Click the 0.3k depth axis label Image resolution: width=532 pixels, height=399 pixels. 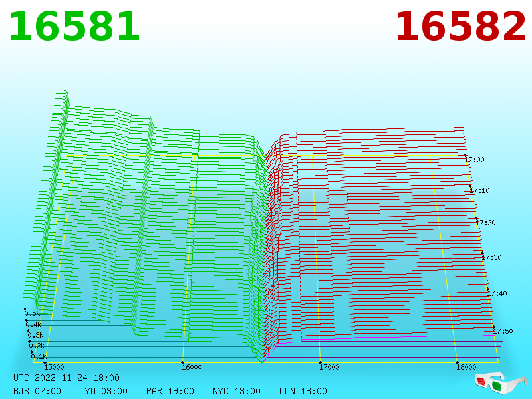tap(35, 336)
